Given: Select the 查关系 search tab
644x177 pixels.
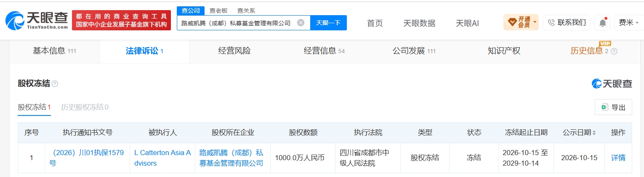Looking at the screenshot, I should point(246,11).
